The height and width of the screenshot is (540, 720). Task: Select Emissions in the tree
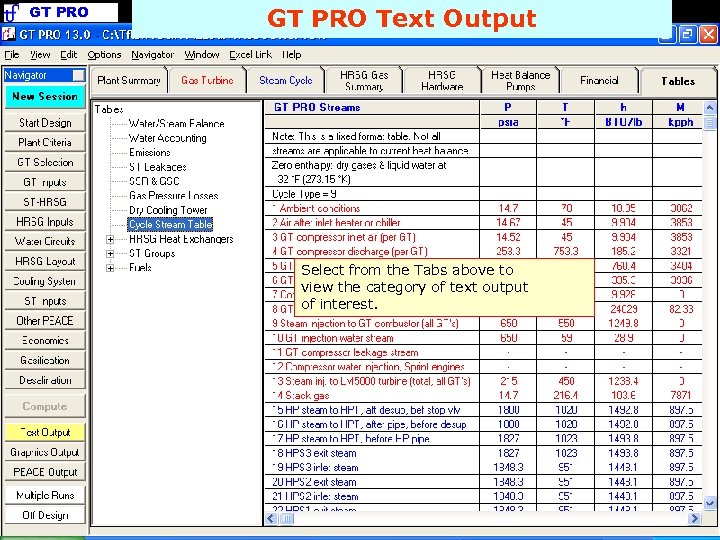pos(150,152)
